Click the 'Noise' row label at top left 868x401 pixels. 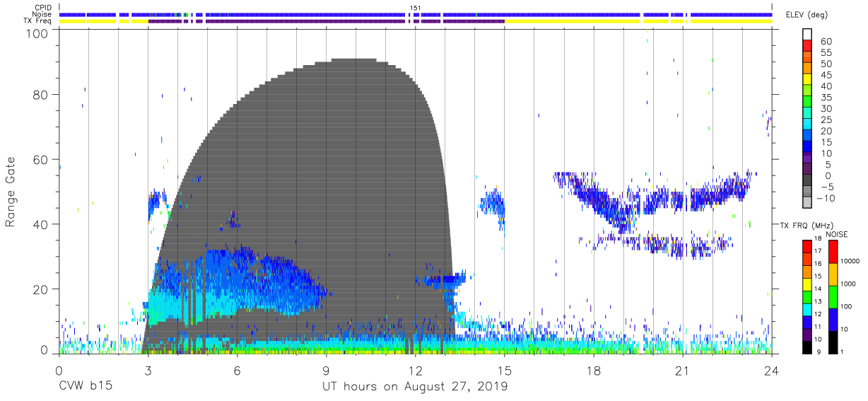(x=42, y=14)
